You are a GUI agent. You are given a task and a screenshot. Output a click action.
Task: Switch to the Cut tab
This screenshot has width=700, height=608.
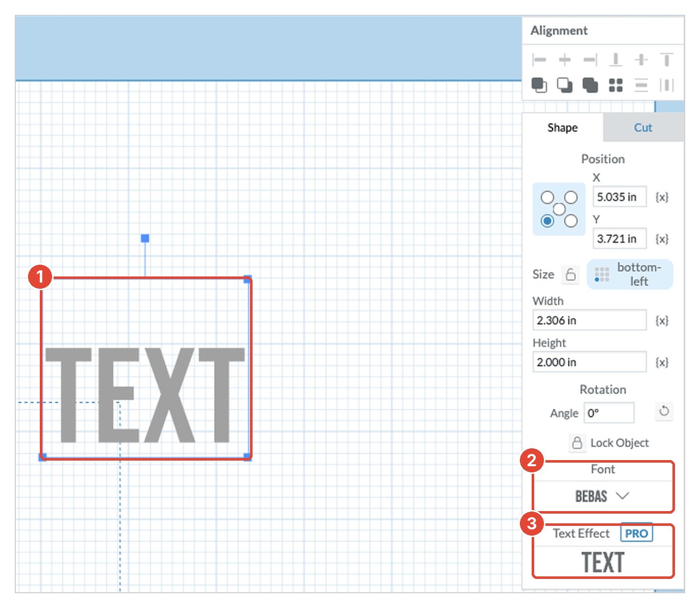coord(643,128)
